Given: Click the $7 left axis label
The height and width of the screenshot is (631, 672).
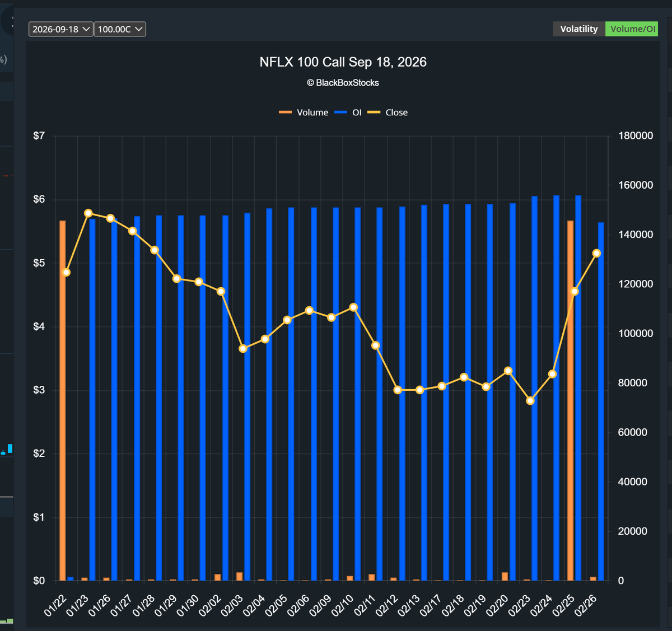Looking at the screenshot, I should [x=39, y=136].
